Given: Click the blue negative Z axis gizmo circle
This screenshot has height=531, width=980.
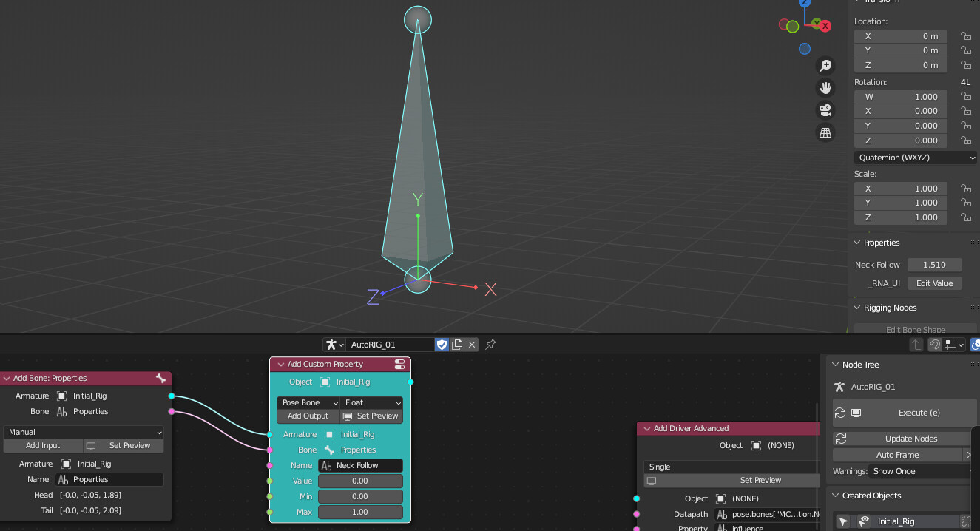Looking at the screenshot, I should (x=805, y=49).
